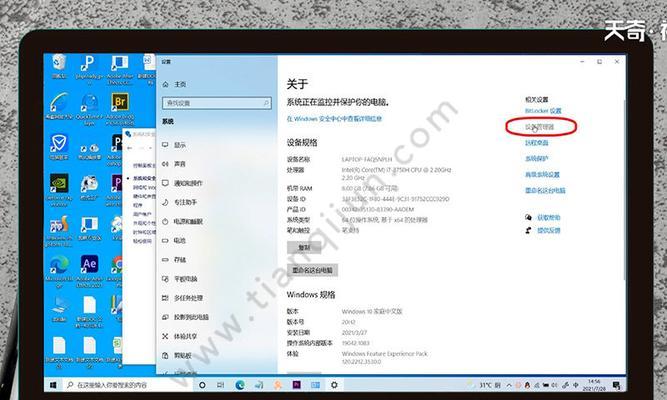This screenshot has height=400, width=667.
Task: Click the Cortana circle on the taskbar
Action: (202, 385)
